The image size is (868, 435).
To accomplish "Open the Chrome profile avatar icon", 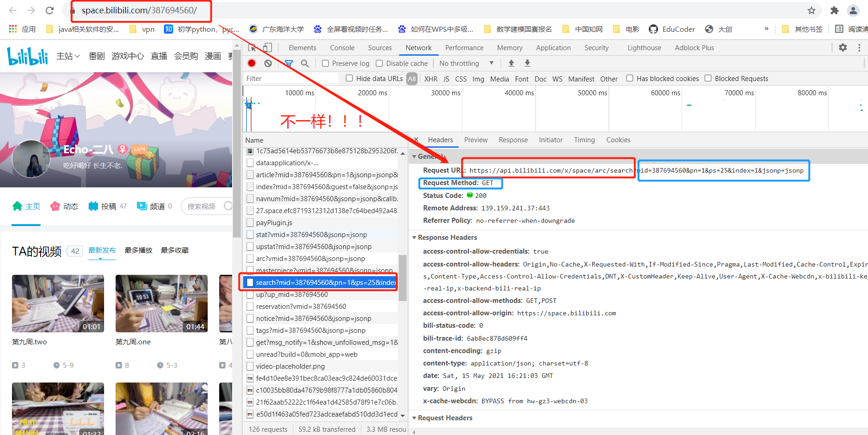I will click(x=853, y=10).
